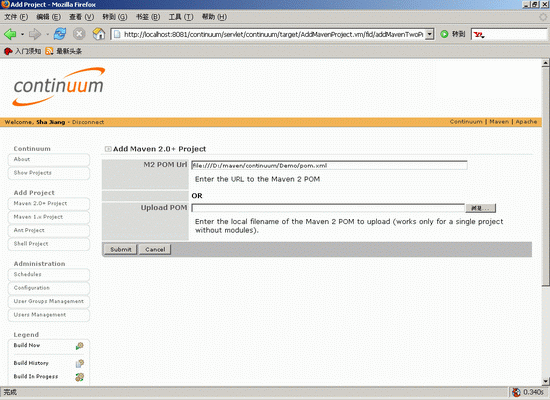Screen dimensions: 550x400
Task: Click the M2 POM Url input field
Action: tap(329, 166)
